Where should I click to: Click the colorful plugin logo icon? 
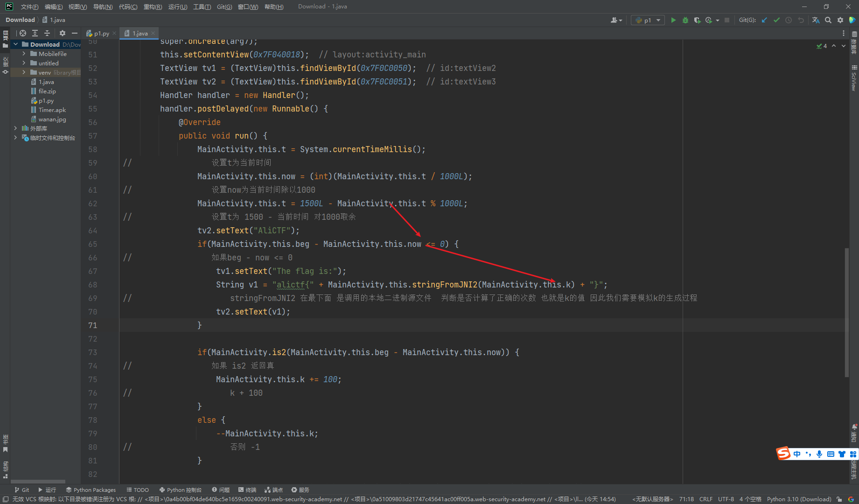click(x=852, y=20)
